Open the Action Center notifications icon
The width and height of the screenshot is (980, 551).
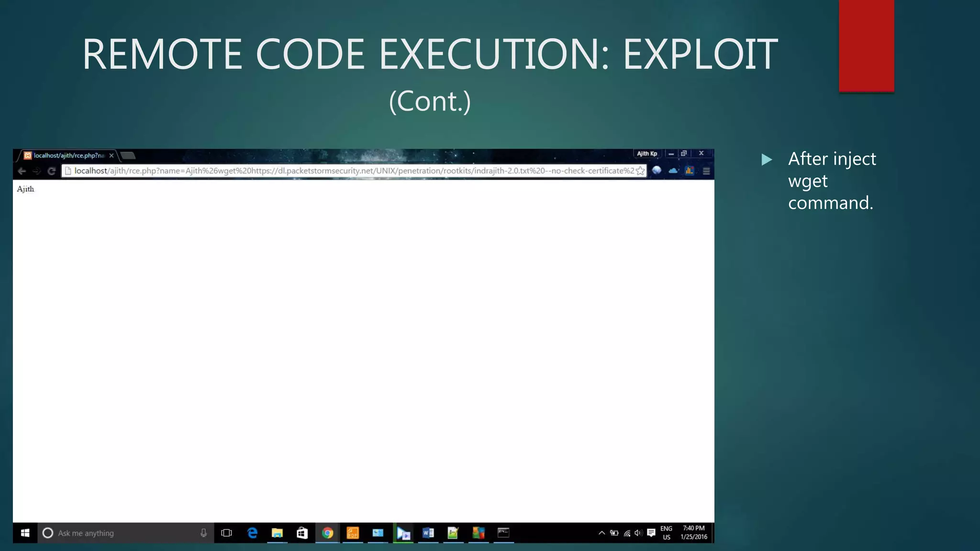pyautogui.click(x=651, y=533)
